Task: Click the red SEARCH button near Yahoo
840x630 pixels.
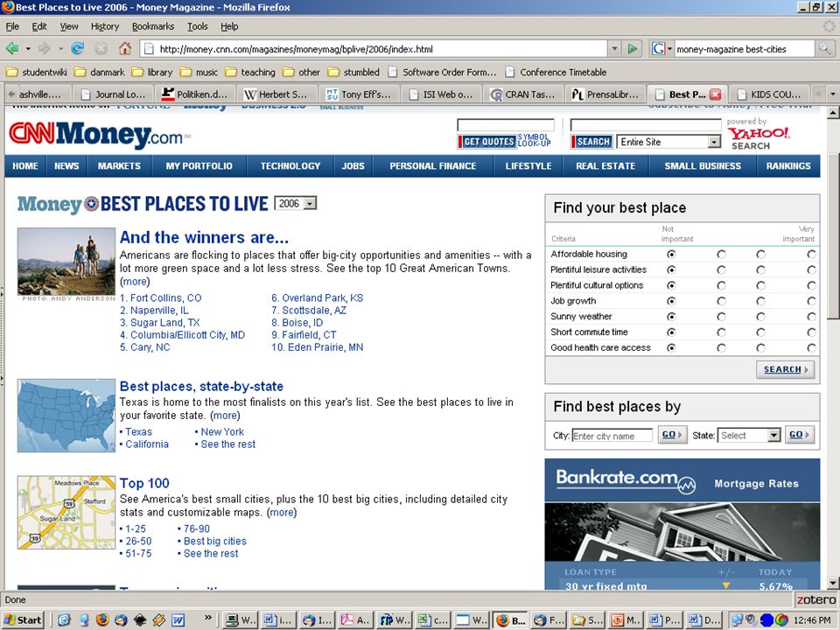Action: [x=591, y=142]
